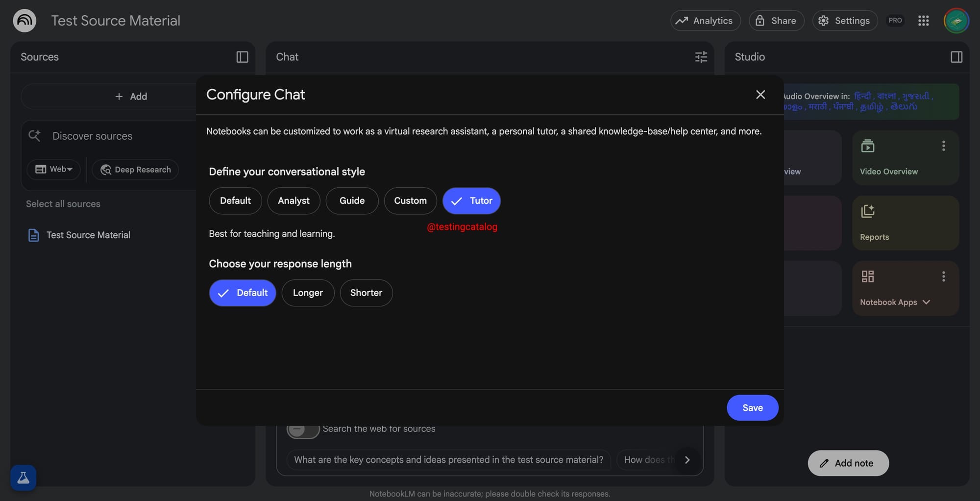
Task: Click the labs flask icon
Action: coord(23,477)
